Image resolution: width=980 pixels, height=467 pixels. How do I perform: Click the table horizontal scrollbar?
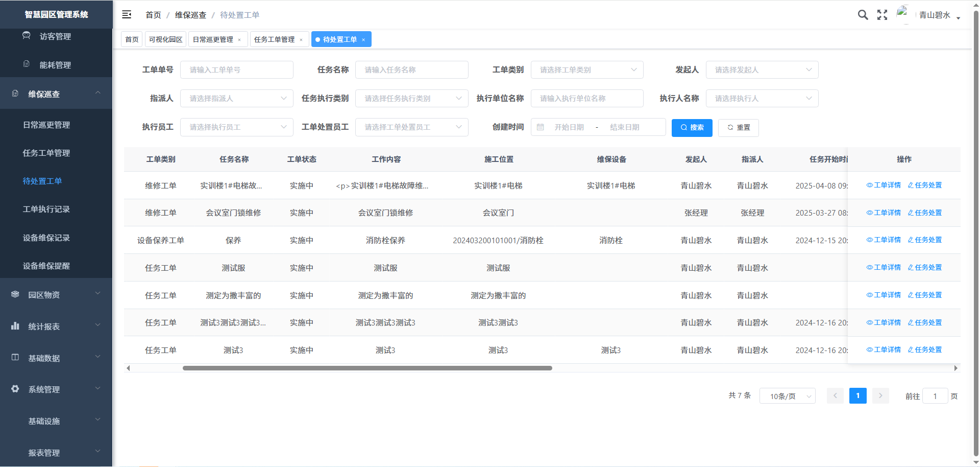point(367,368)
